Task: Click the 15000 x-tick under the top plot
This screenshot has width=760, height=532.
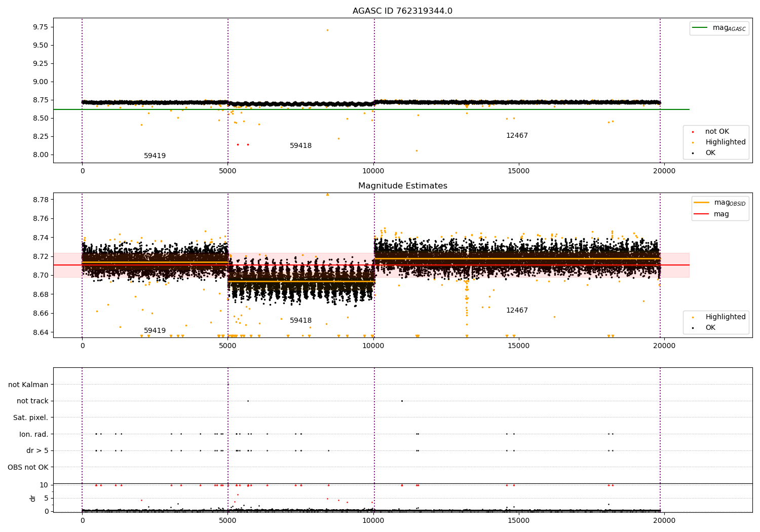Action: coord(519,171)
